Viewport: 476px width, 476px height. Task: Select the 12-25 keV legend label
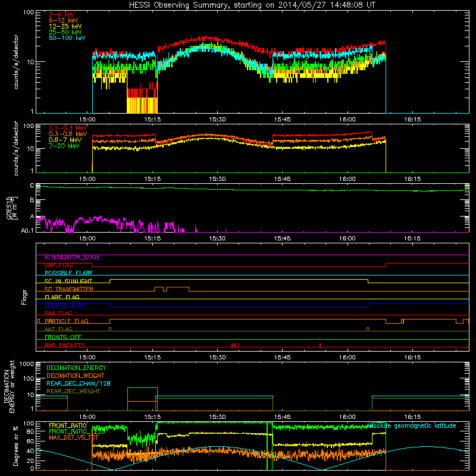coord(65,26)
